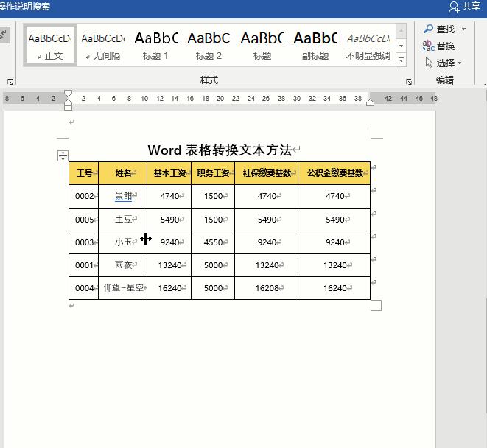Image resolution: width=487 pixels, height=448 pixels.
Task: Open the Styles pane launcher
Action: [409, 82]
